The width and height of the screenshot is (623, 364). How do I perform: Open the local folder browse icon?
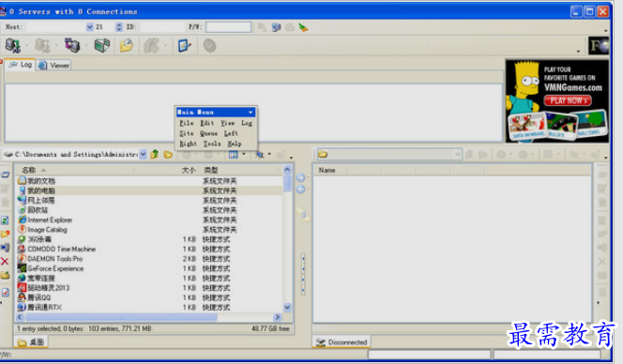coord(168,154)
